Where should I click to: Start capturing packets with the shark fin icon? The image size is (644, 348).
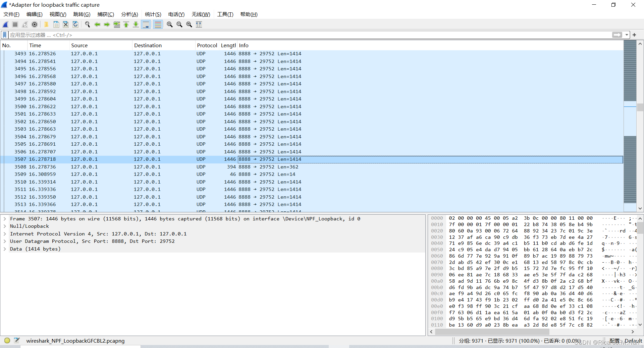(x=6, y=24)
